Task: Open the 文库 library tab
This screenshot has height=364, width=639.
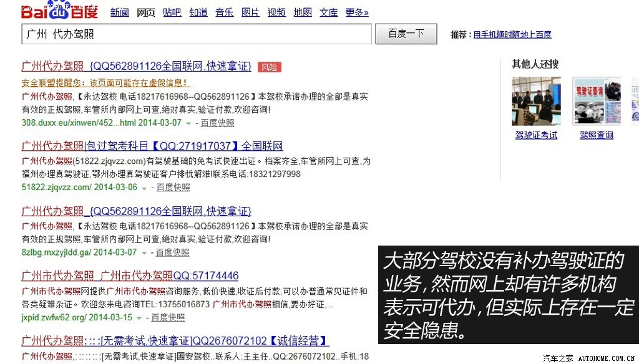Action: (x=329, y=12)
